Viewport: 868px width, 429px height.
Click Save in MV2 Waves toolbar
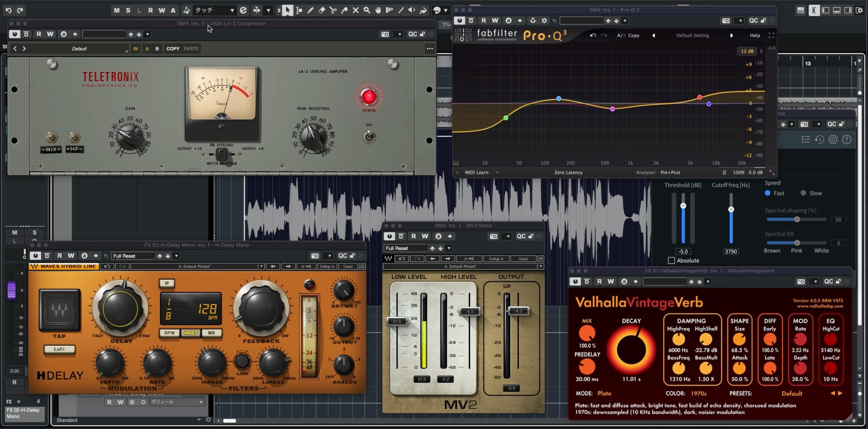pos(523,259)
